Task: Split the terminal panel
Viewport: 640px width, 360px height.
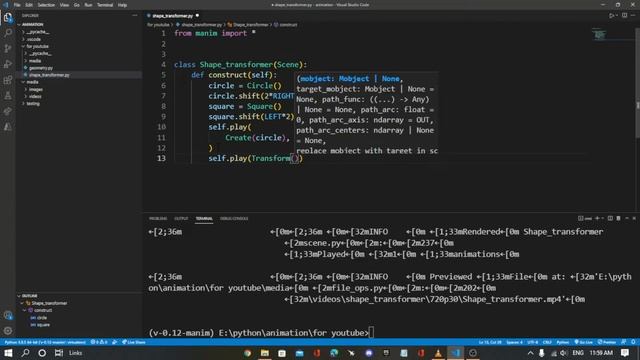Action: (x=610, y=218)
